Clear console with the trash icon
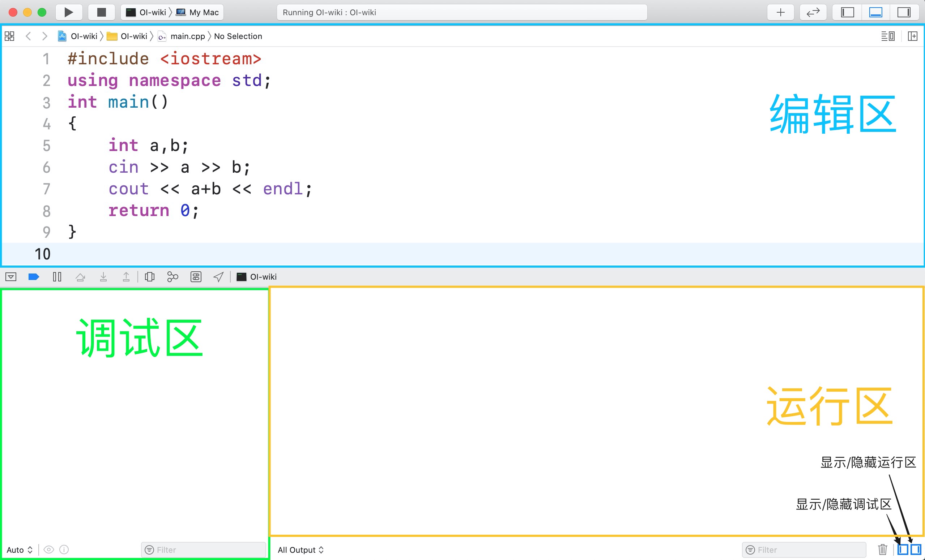The image size is (925, 560). click(883, 550)
